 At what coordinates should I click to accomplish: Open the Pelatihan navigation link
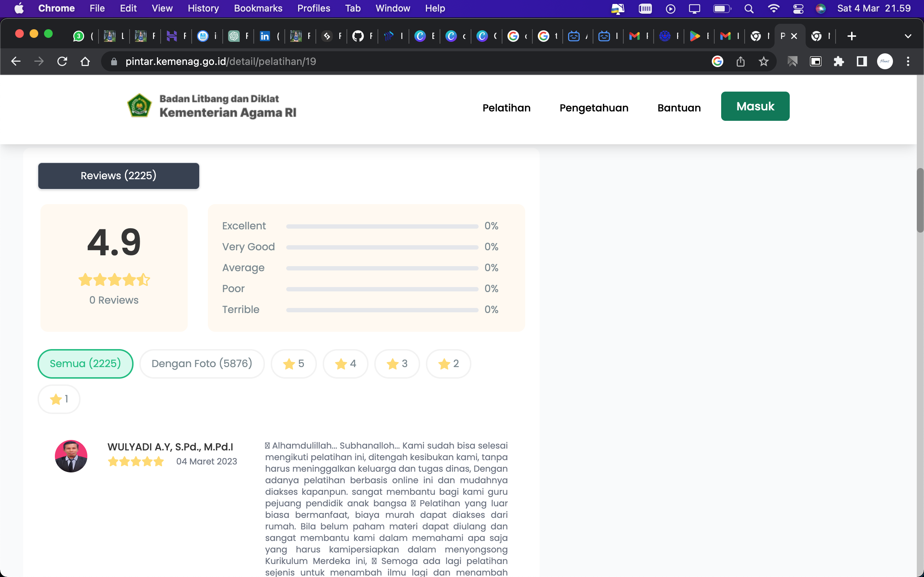(x=506, y=108)
